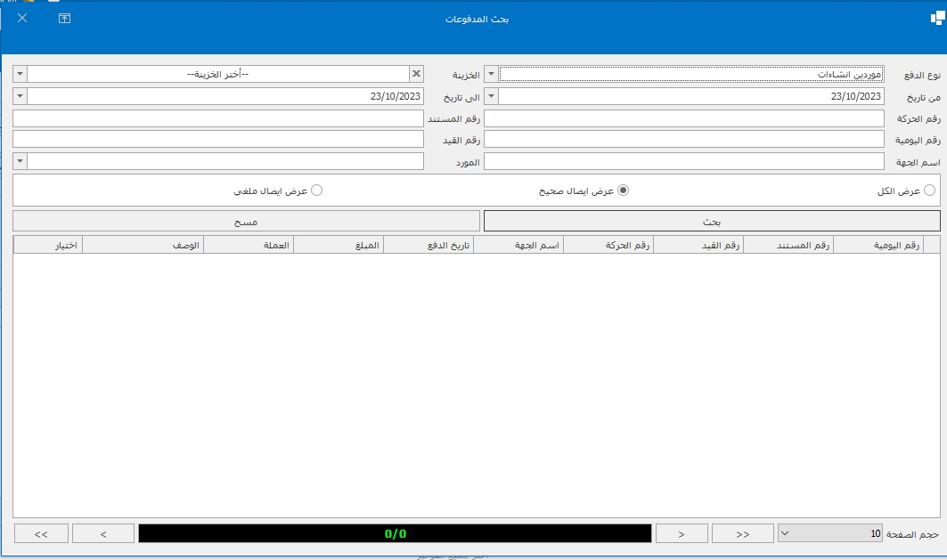This screenshot has height=560, width=947.
Task: Click the تاريخ الدفع column header
Action: pos(429,246)
